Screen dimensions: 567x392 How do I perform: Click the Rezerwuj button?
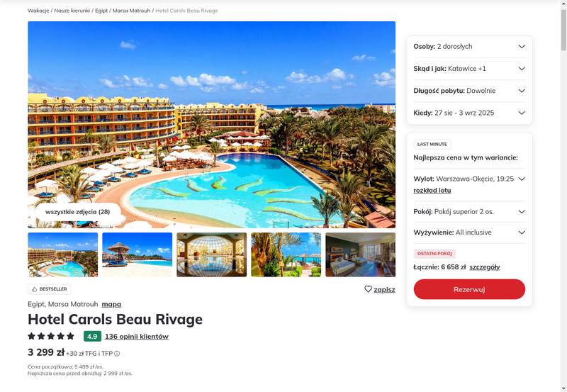tap(469, 289)
